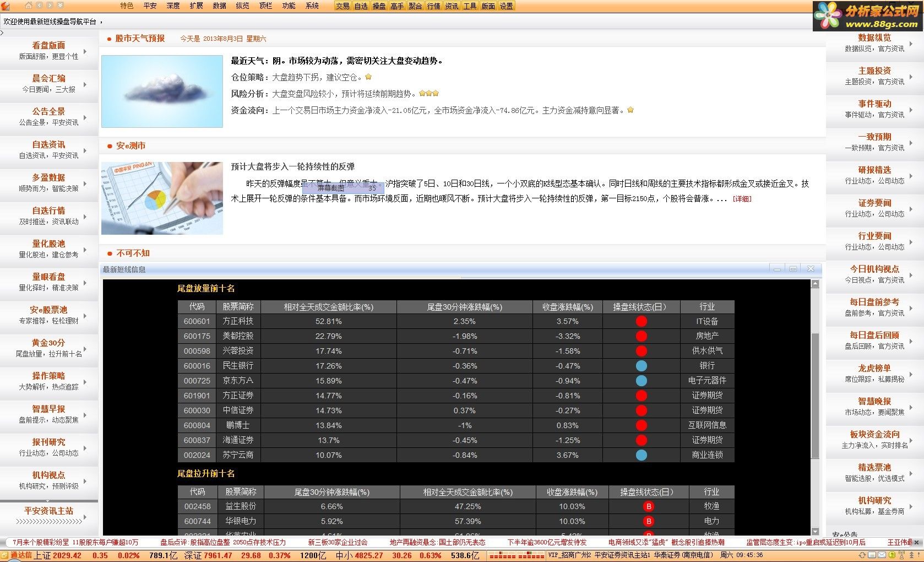924x562 pixels.
Task: Click the 收盘涨跌幅(%) column header in top table
Action: pyautogui.click(x=567, y=307)
